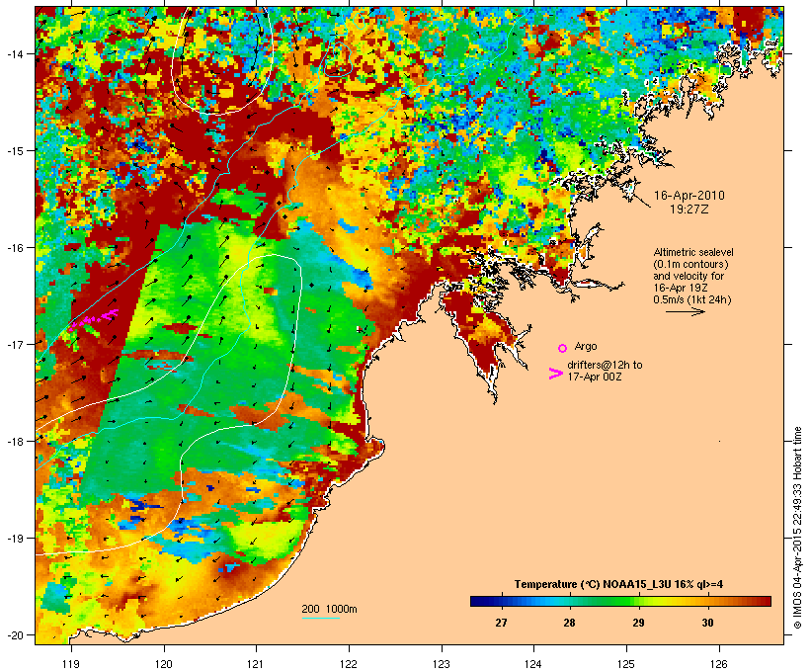810x672 pixels.
Task: Click latitude axis label '-15'
Action: click(x=14, y=150)
